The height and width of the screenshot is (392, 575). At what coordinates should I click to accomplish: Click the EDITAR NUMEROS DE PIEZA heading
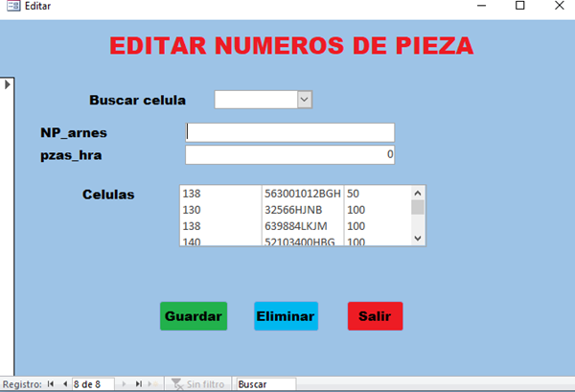pos(291,46)
